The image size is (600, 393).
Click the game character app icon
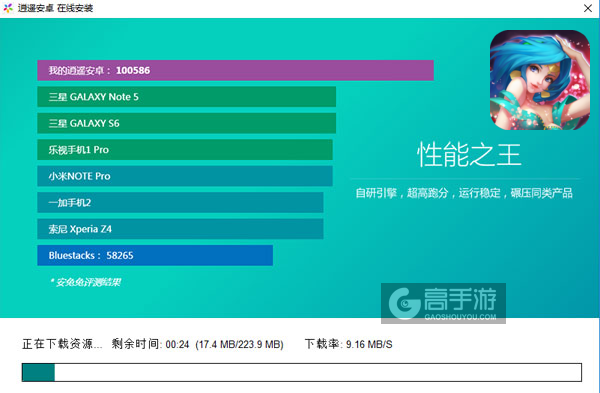[x=540, y=80]
